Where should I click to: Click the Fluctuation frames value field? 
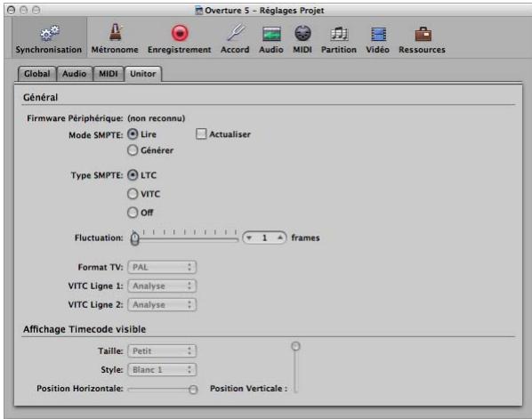264,238
